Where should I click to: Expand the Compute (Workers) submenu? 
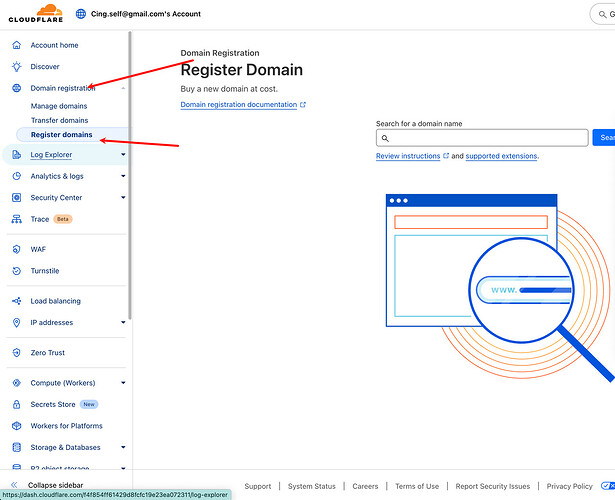[x=123, y=383]
